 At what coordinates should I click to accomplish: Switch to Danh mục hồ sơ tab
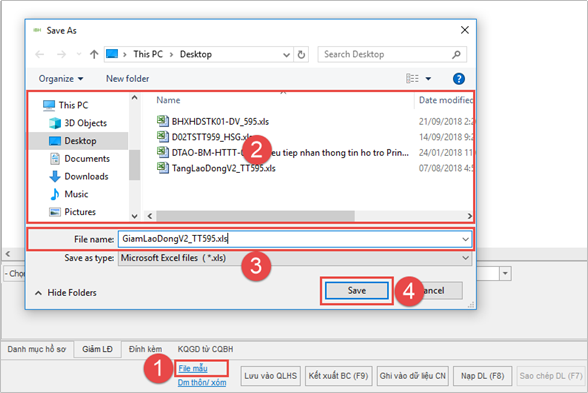click(x=37, y=349)
